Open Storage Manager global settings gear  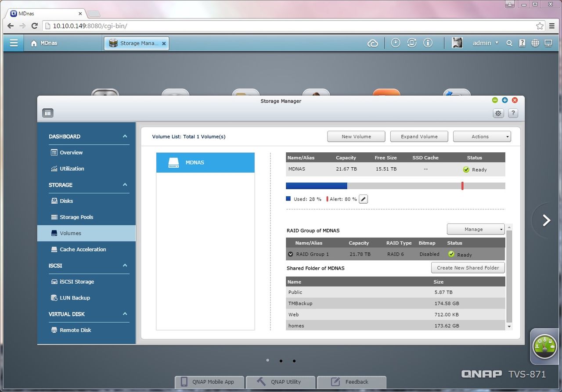point(498,113)
